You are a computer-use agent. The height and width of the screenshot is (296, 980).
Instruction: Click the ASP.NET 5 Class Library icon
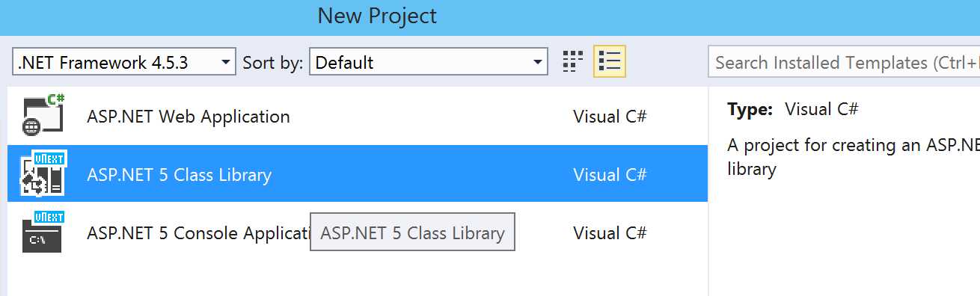pos(43,174)
